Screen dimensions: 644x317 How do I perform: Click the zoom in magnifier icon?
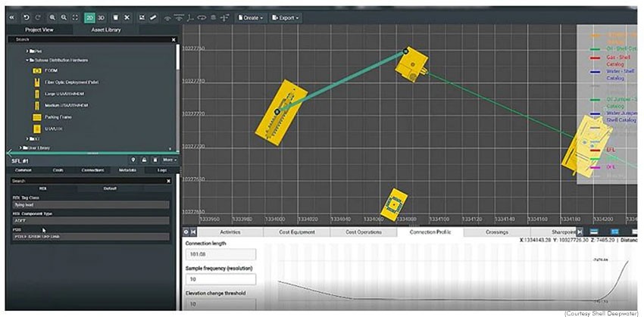[52, 17]
